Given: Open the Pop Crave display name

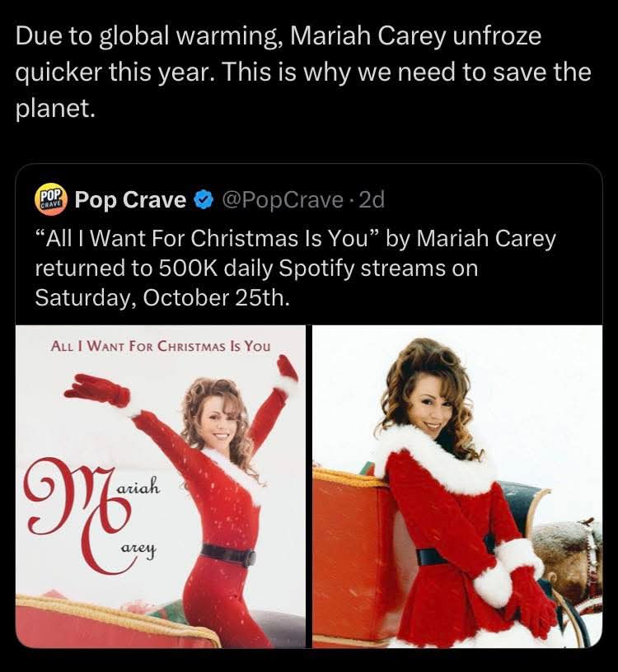Looking at the screenshot, I should [x=130, y=200].
